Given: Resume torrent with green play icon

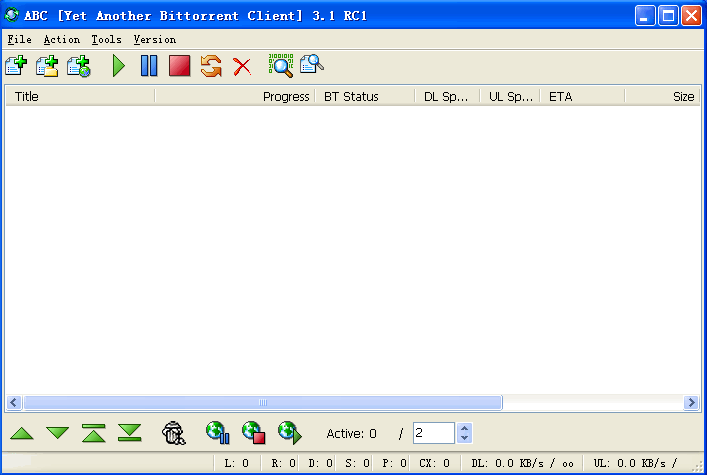Looking at the screenshot, I should [119, 66].
